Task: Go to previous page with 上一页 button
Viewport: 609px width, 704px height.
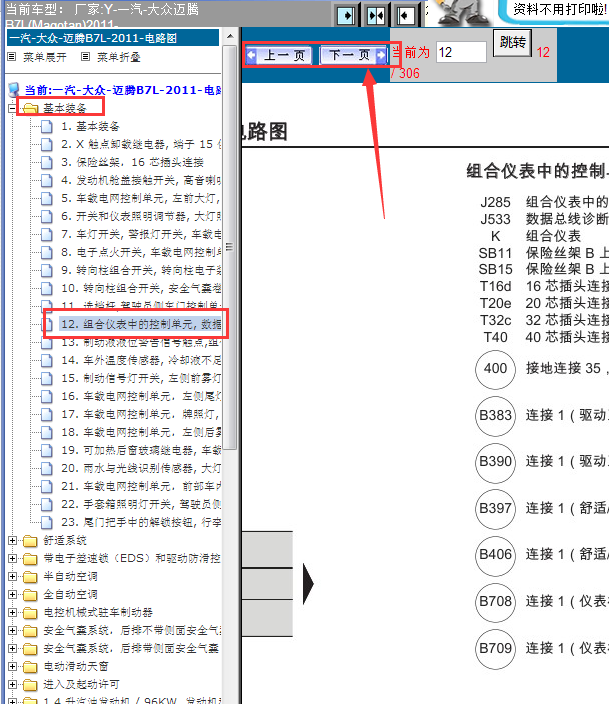Action: [279, 55]
